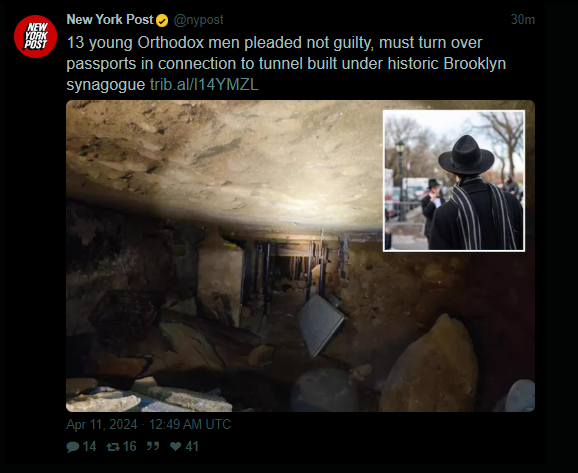Click the gold verified badge
The width and height of the screenshot is (578, 473).
162,21
